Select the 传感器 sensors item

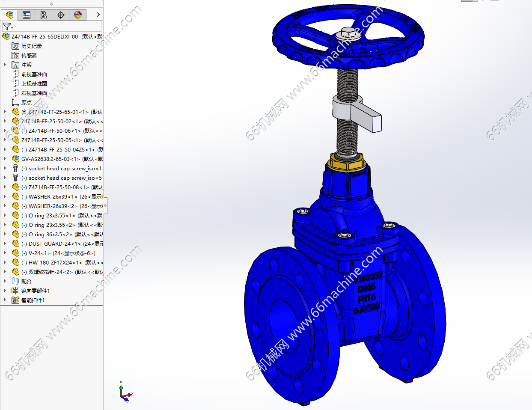tap(29, 56)
